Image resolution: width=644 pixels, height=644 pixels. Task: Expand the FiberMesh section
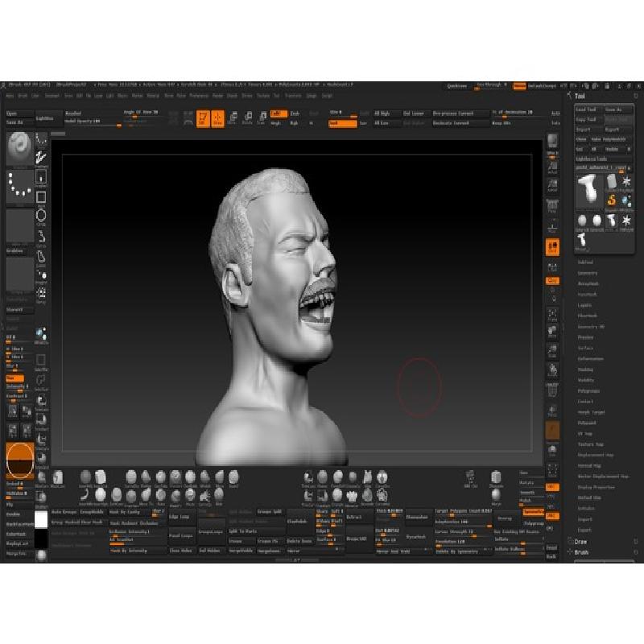588,316
